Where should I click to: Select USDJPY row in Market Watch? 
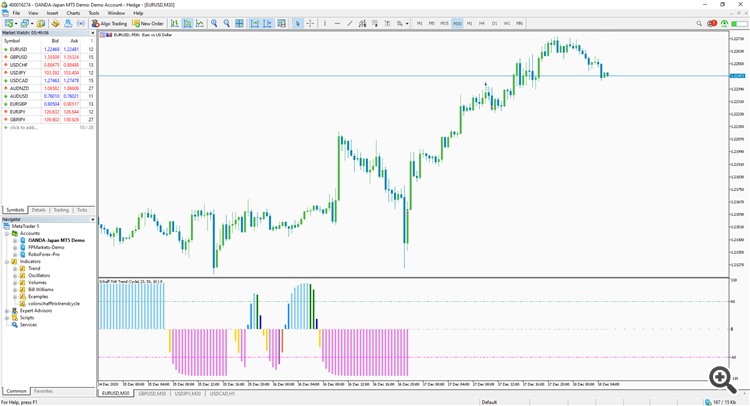pos(48,73)
